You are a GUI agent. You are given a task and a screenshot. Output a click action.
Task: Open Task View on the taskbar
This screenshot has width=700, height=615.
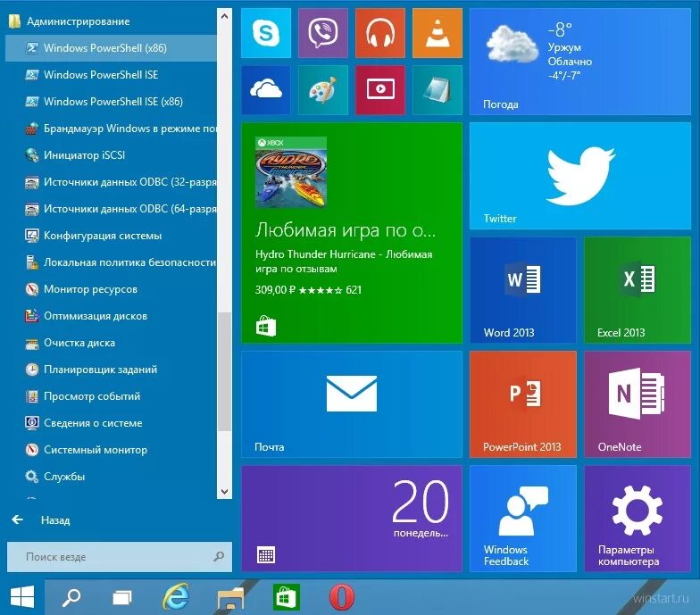point(122,597)
